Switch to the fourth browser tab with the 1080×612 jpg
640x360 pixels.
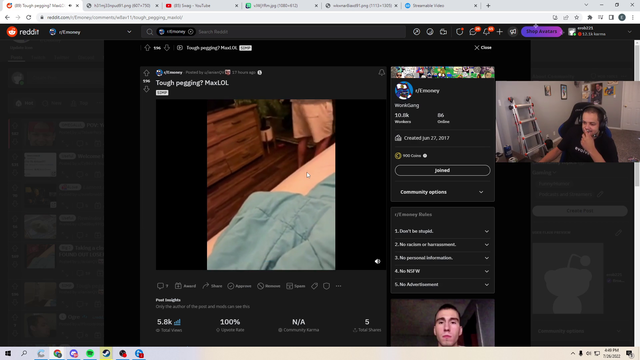click(281, 6)
